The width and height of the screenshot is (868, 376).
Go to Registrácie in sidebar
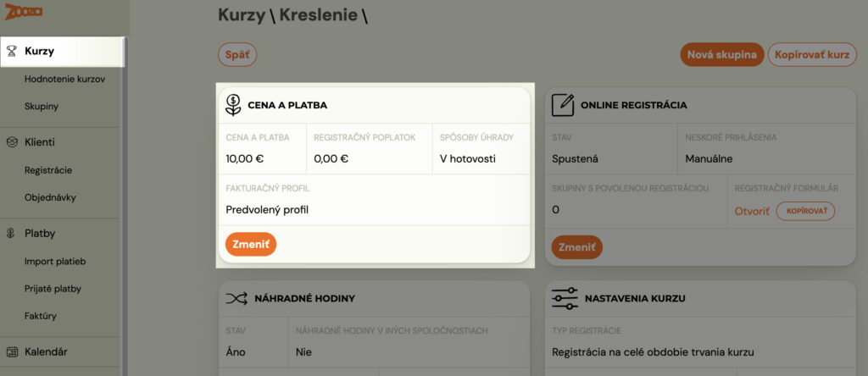point(48,170)
